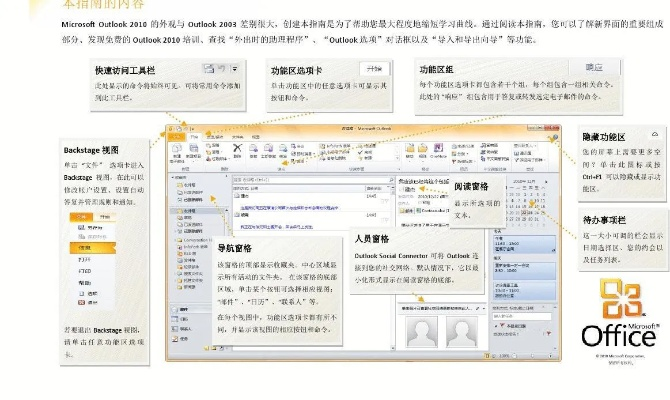The height and width of the screenshot is (400, 670).
Task: Click the Delete icon in the ribbon
Action: (238, 151)
